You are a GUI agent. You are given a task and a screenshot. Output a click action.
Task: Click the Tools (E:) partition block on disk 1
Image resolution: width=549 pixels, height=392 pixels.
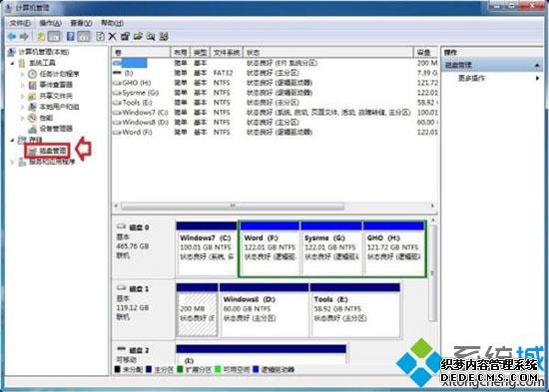pos(355,310)
